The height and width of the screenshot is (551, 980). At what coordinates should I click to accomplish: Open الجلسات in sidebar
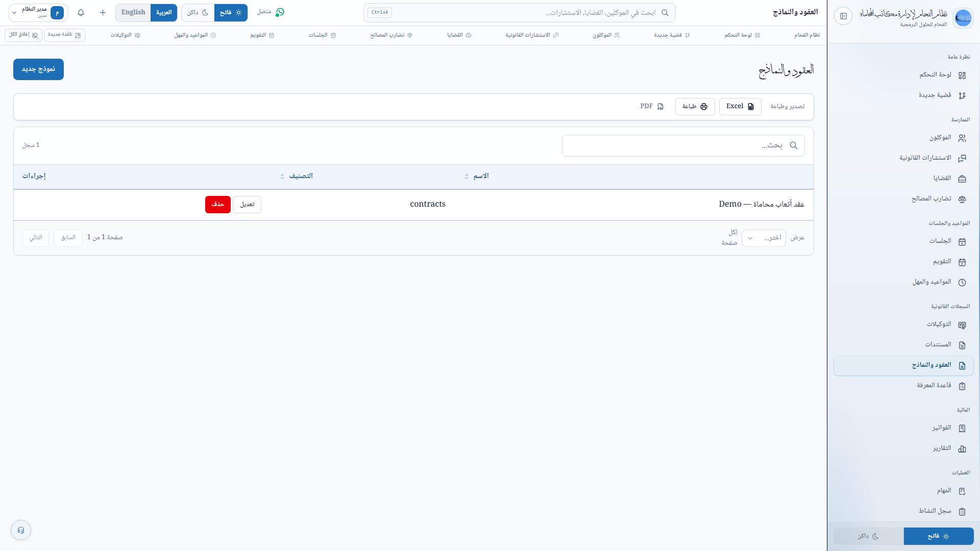(903, 241)
